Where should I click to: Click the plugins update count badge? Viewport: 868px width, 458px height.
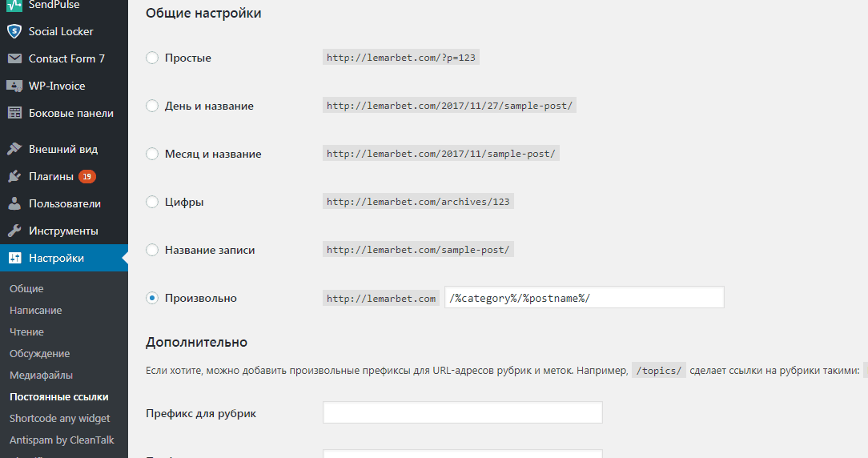click(86, 176)
